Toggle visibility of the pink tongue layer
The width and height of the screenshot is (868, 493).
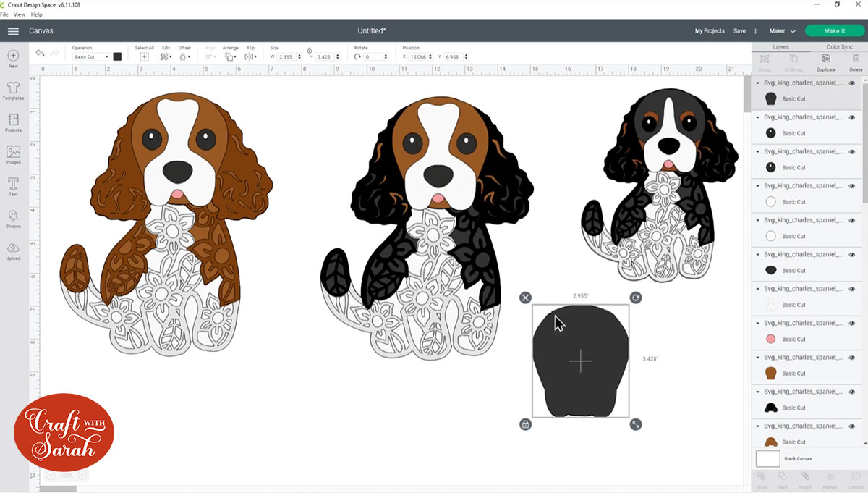click(851, 324)
